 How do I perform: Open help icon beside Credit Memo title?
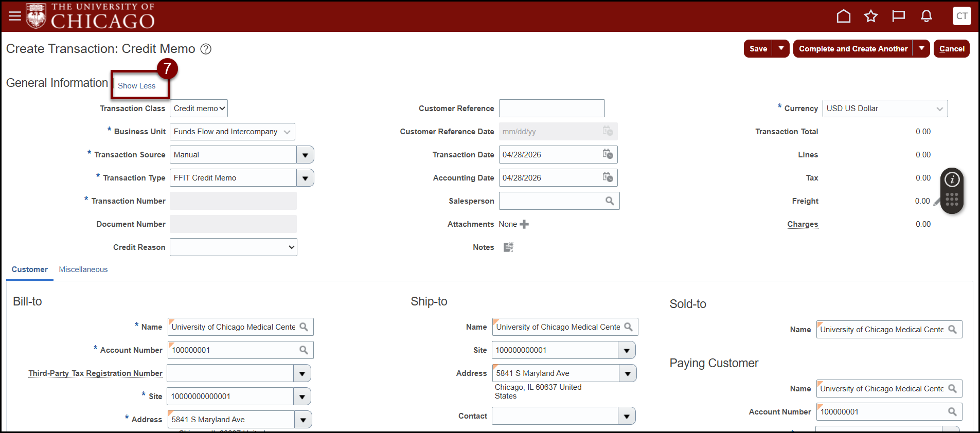[206, 49]
